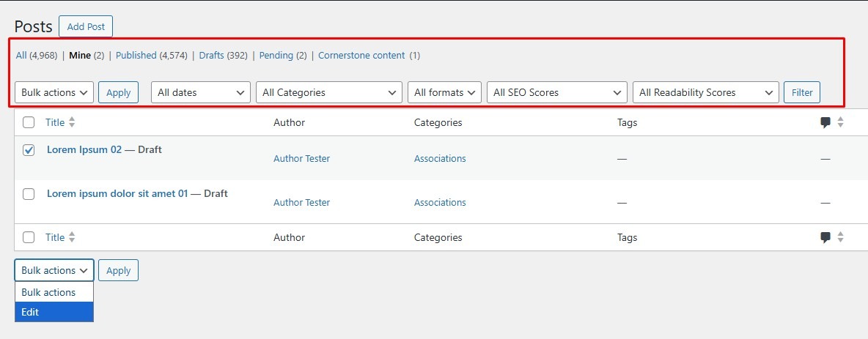Image resolution: width=868 pixels, height=339 pixels.
Task: Switch to the Published posts view
Action: (136, 56)
